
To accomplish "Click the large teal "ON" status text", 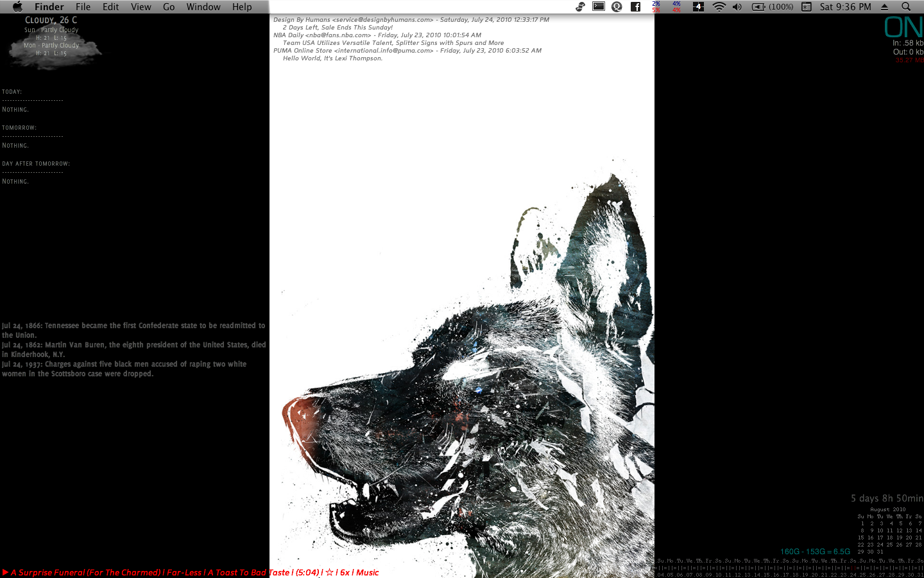I will coord(903,27).
